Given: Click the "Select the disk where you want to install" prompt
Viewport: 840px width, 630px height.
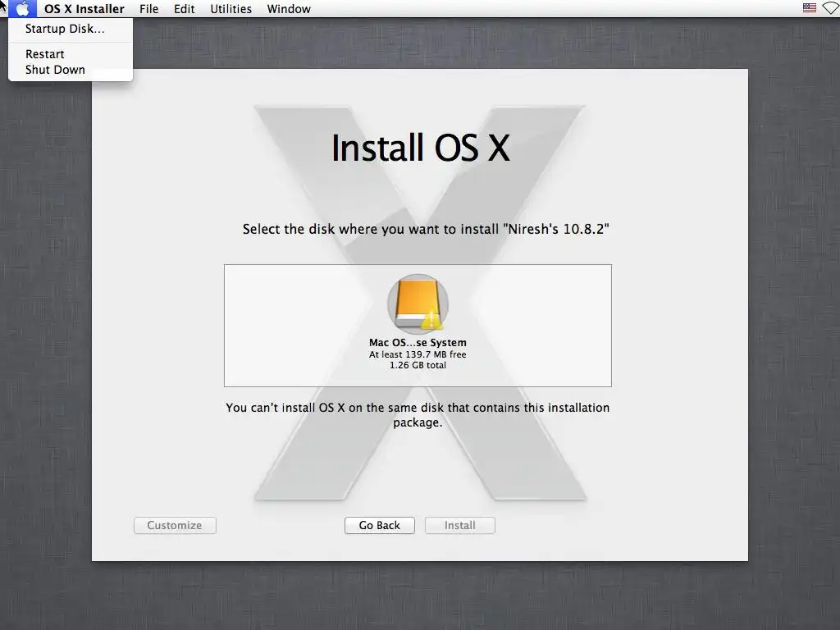Looking at the screenshot, I should click(x=426, y=230).
